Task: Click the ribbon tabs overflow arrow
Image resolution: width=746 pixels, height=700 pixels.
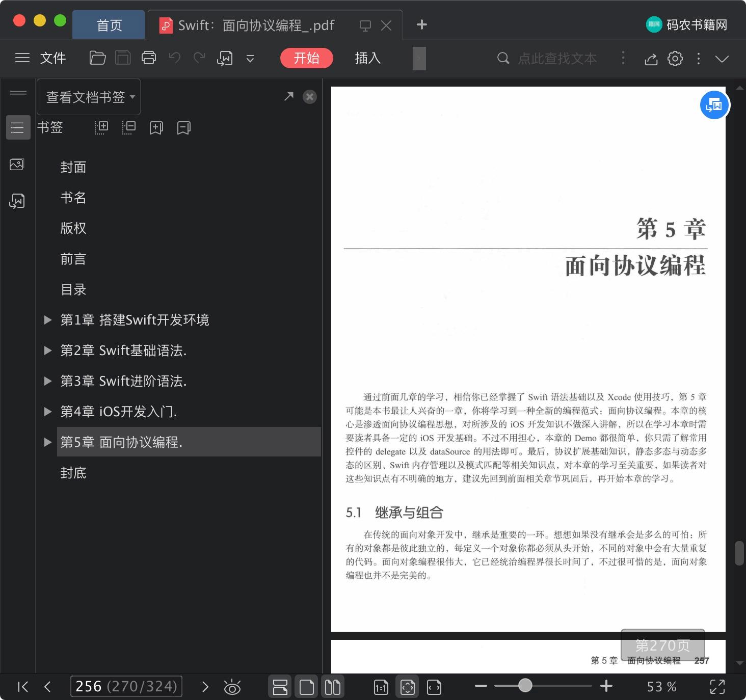Action: 419,59
